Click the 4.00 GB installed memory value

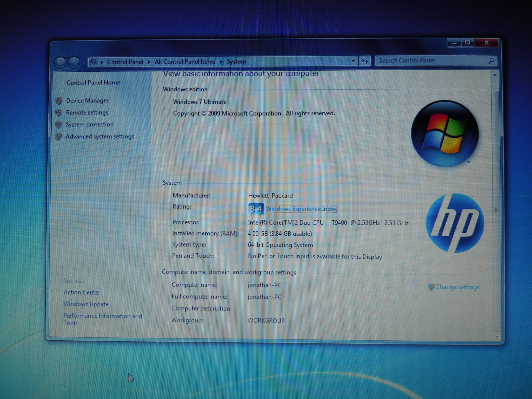(x=280, y=234)
